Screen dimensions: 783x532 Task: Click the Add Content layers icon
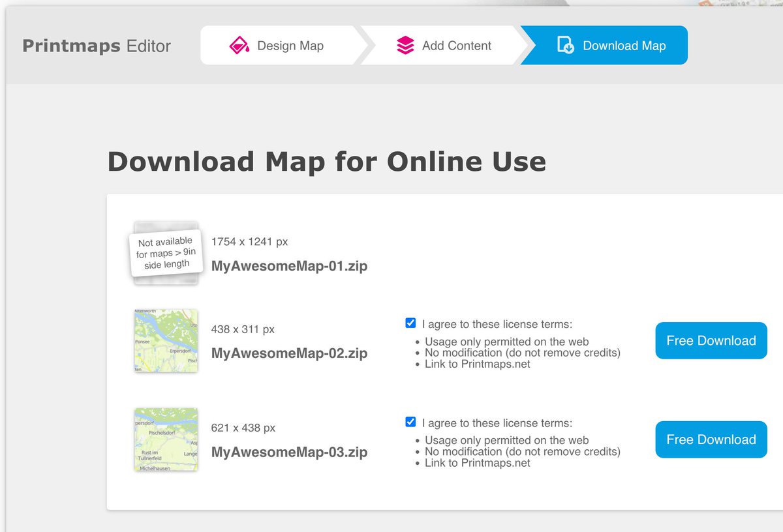405,46
